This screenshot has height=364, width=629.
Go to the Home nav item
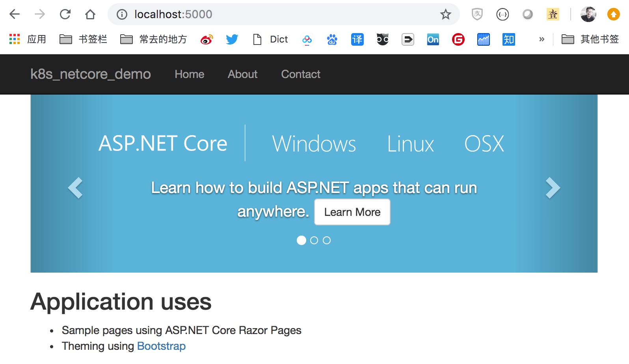point(190,74)
